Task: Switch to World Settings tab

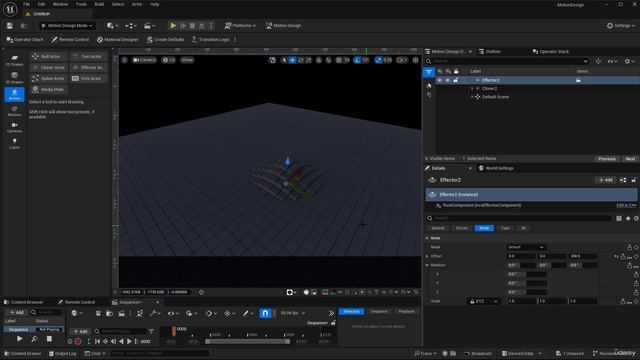Action: 496,168
